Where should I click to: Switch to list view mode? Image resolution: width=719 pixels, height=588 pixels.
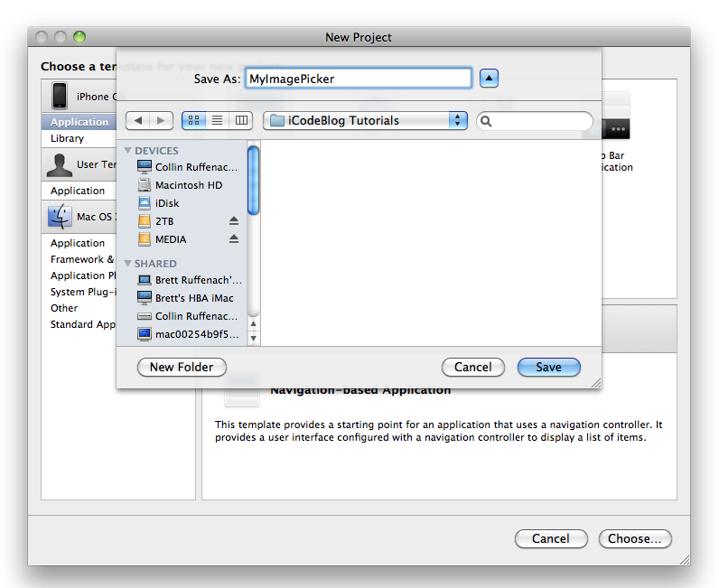(x=218, y=121)
